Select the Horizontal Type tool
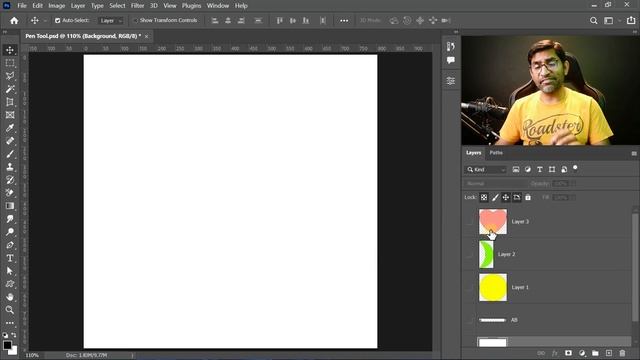Viewport: 640px width, 360px height. 10,258
